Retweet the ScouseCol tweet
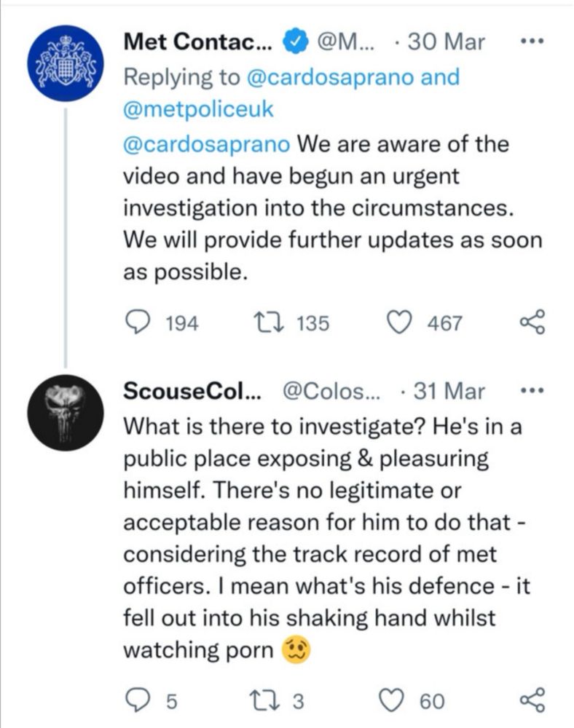The image size is (574, 728). [x=263, y=700]
